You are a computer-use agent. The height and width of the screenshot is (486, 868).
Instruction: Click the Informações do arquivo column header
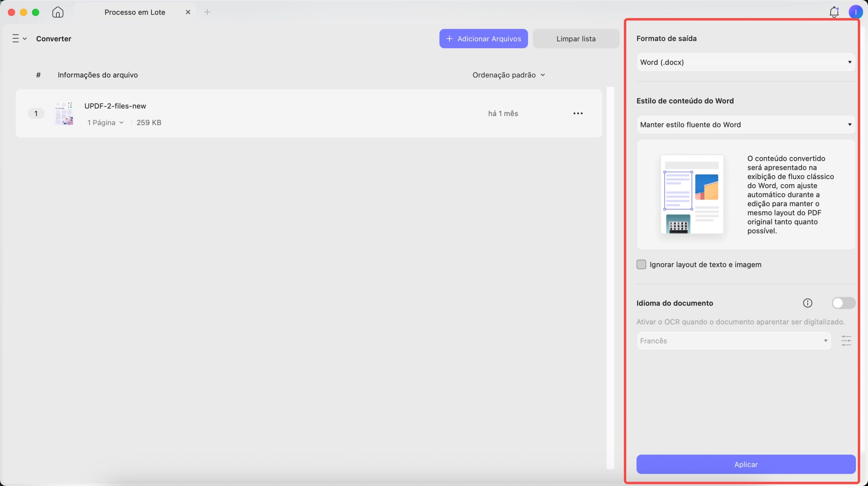[98, 75]
